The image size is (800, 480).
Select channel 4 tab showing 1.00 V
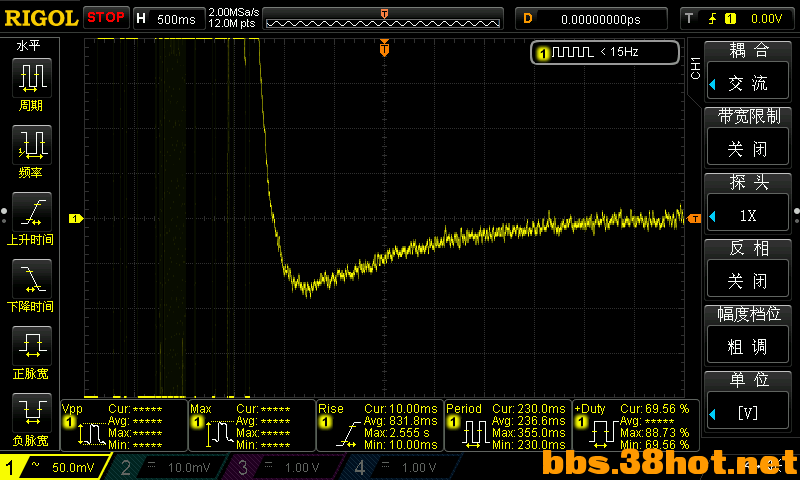pyautogui.click(x=403, y=467)
